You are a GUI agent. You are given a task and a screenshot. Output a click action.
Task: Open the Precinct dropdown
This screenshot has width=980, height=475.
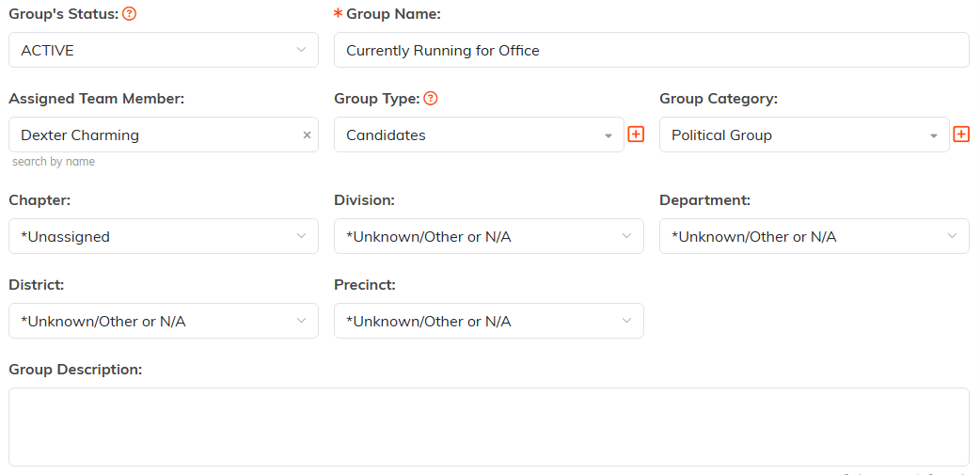489,321
